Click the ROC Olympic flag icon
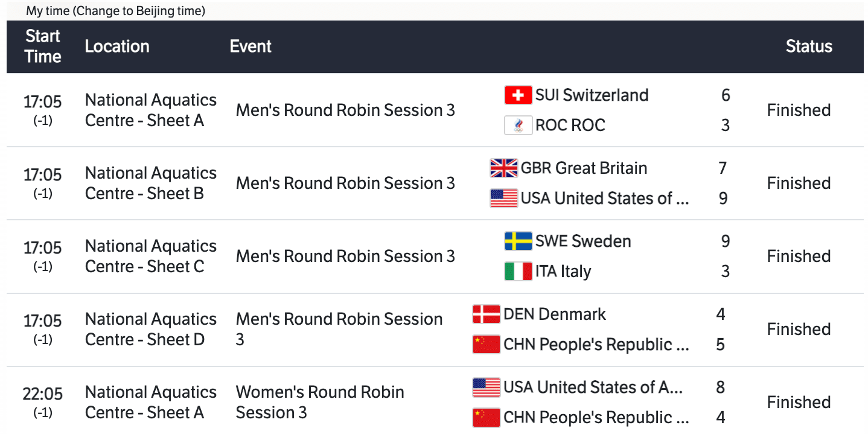 point(518,126)
